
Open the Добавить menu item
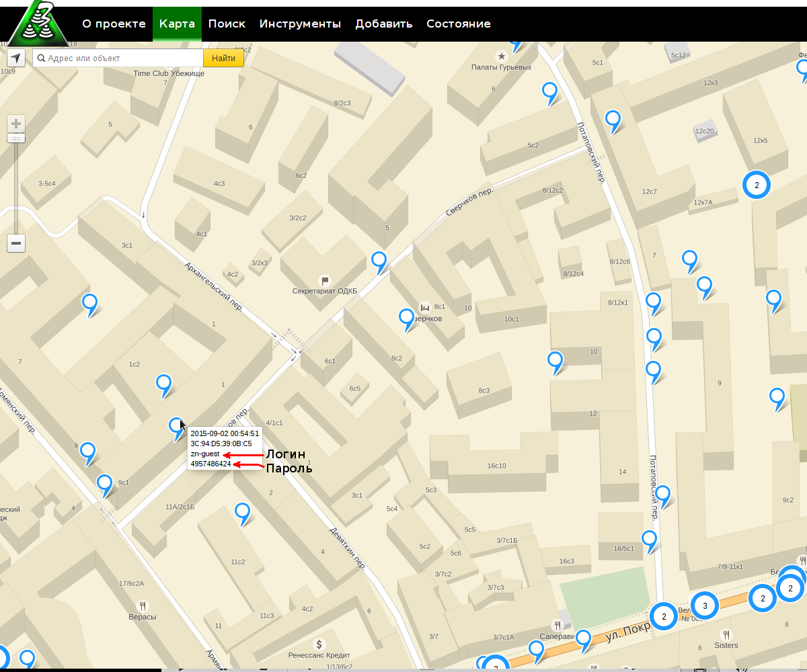pyautogui.click(x=383, y=24)
